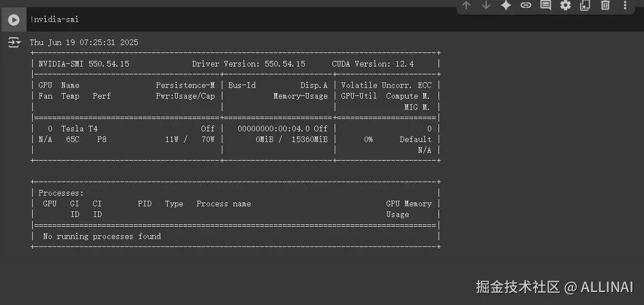Click the Volatile Uncorr. ECC header

(x=387, y=85)
